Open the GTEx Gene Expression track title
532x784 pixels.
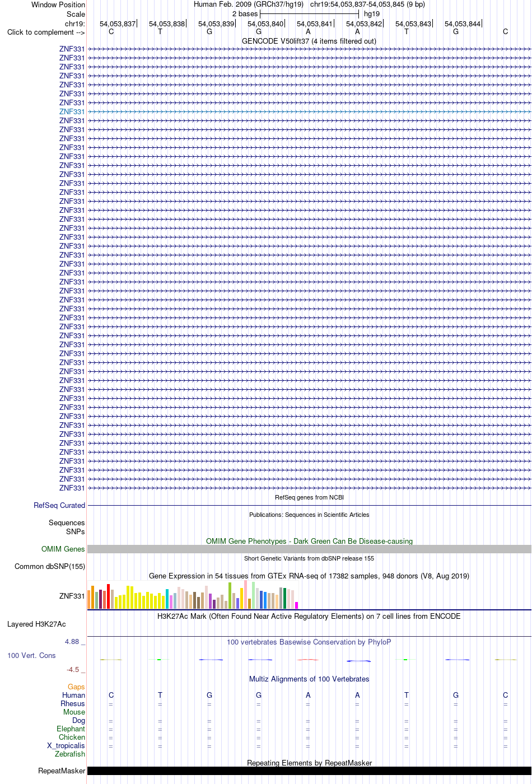click(309, 576)
